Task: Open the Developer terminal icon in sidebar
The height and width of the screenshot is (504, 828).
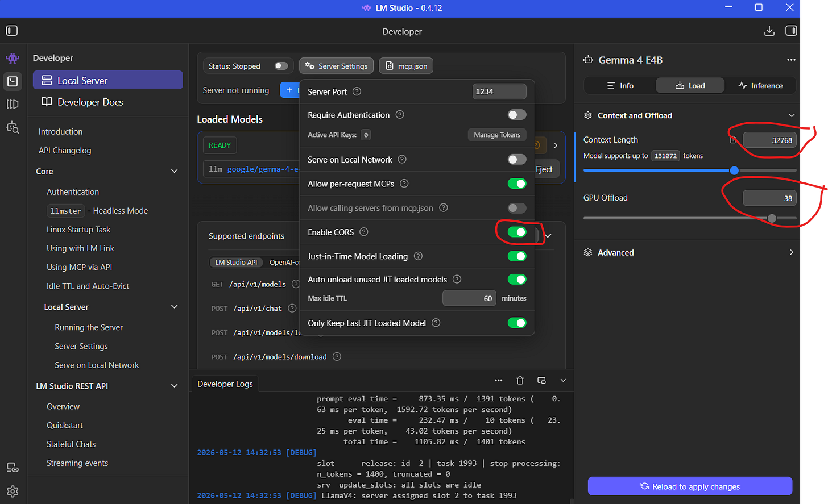Action: [13, 81]
